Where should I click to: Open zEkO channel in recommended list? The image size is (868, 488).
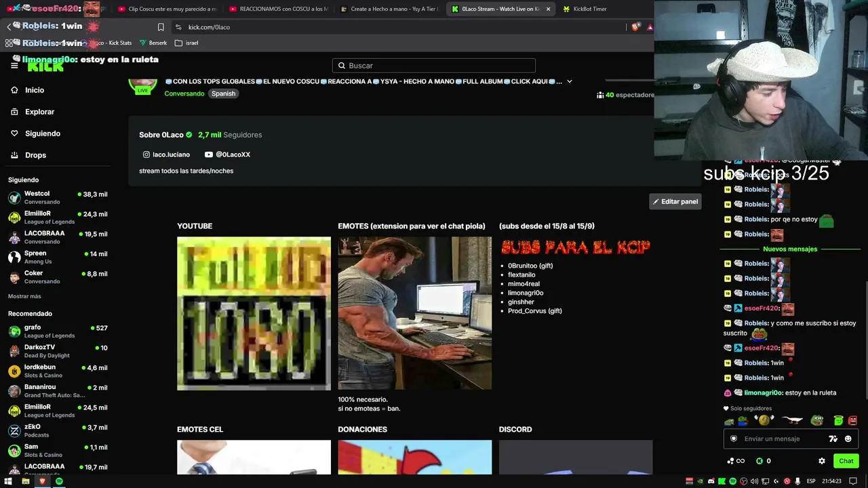(58, 431)
